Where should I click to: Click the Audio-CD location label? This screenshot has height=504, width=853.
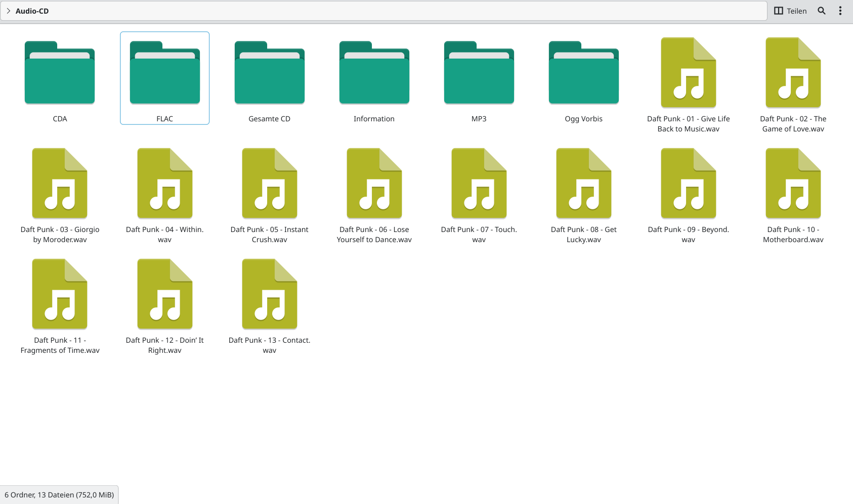point(32,11)
